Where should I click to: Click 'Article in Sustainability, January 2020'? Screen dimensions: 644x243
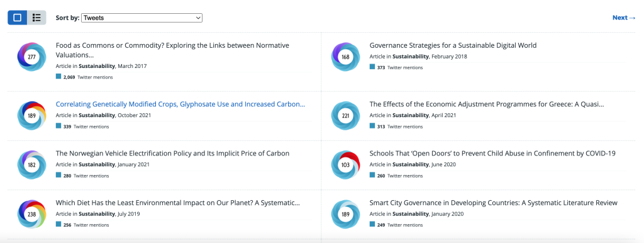tap(416, 214)
